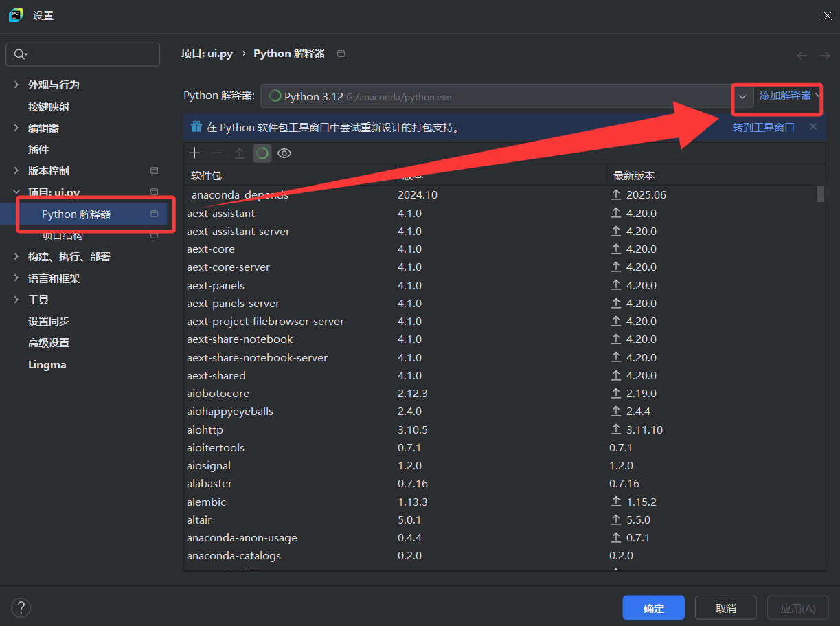The width and height of the screenshot is (840, 626).
Task: Click the settings search input field
Action: click(82, 54)
